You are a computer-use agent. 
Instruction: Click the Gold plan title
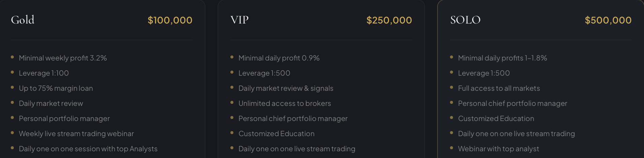tap(23, 20)
